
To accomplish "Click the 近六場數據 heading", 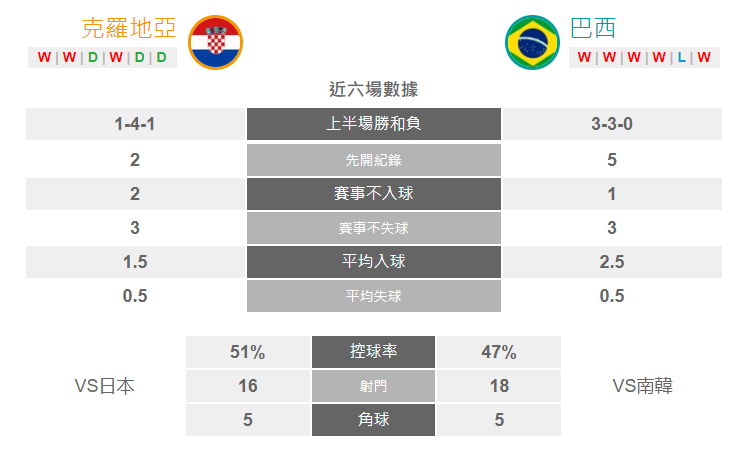I will pos(373,89).
